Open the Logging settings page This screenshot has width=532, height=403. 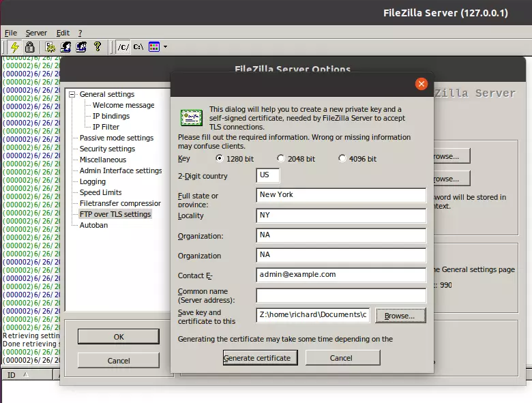93,181
